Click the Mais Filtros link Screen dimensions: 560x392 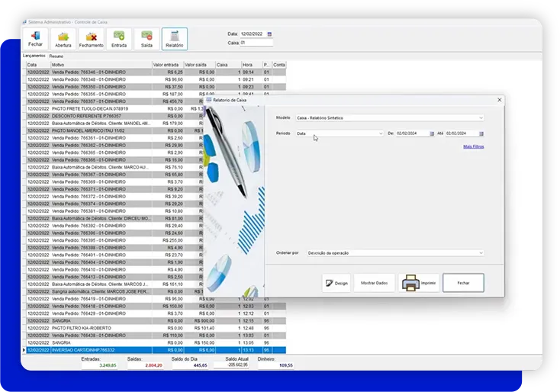[x=473, y=146]
